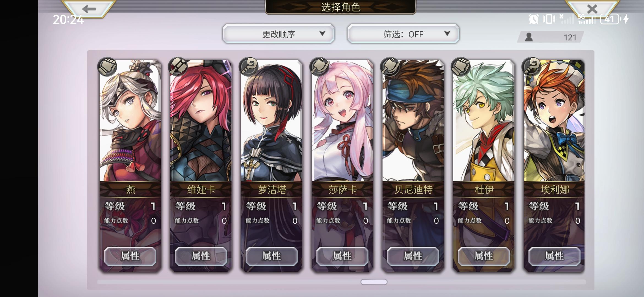Screen dimensions: 644x297
Task: Select character 莎萨卡 portrait
Action: click(x=342, y=121)
